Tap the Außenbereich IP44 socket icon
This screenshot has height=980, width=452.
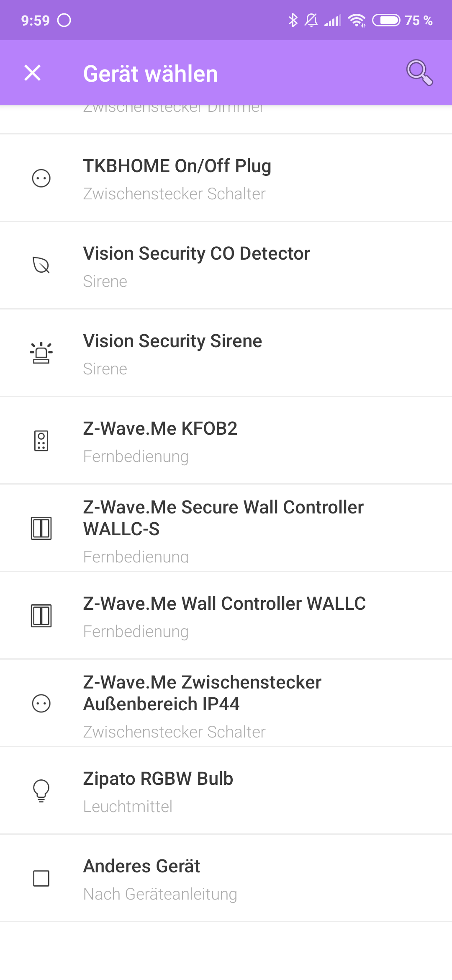tap(41, 704)
